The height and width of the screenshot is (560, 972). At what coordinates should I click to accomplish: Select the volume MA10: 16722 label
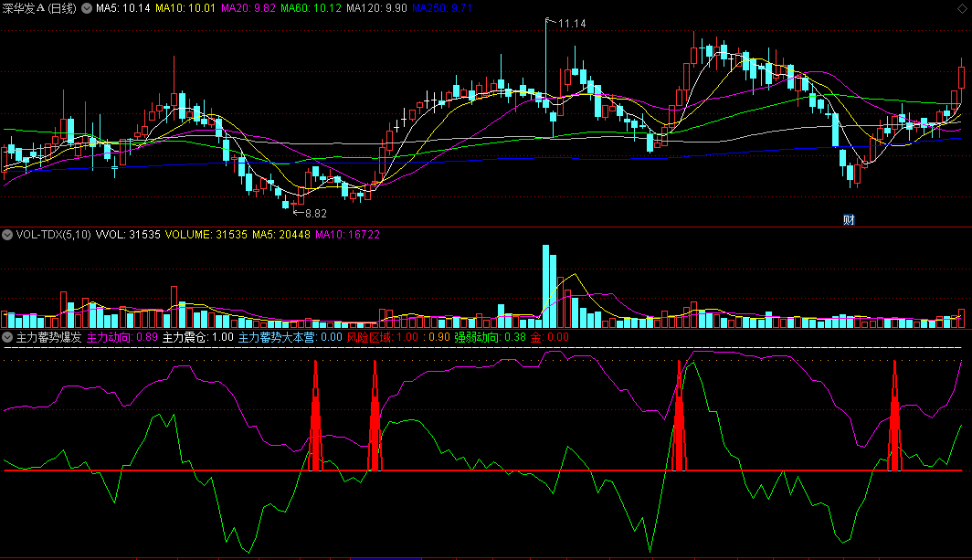pos(347,235)
